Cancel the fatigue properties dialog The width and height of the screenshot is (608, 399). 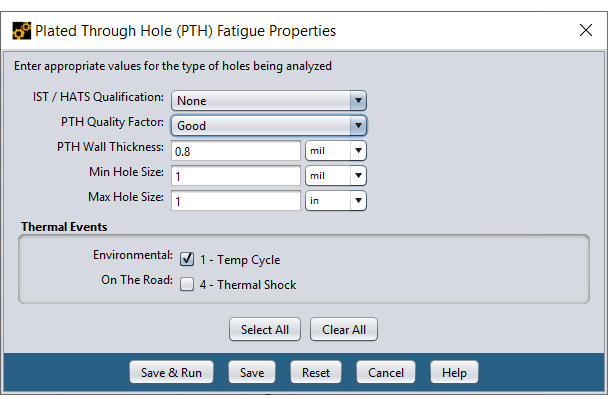tap(386, 372)
